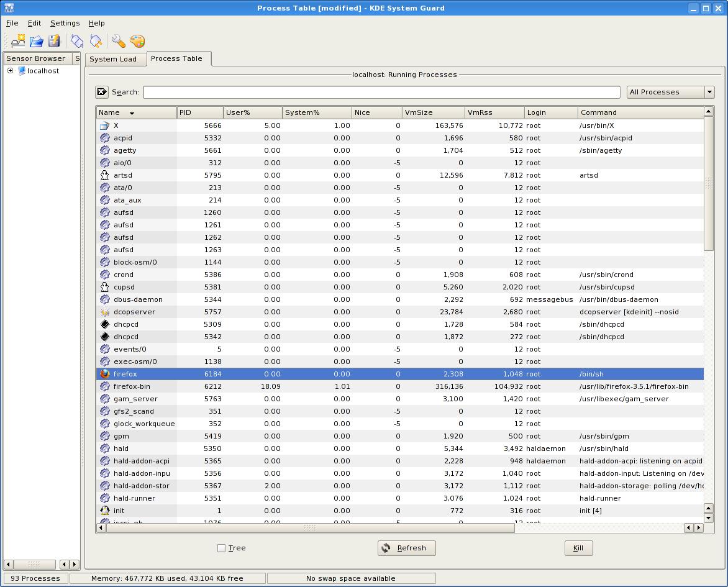The width and height of the screenshot is (728, 587).
Task: Click the "93 Processes" status bar entry
Action: point(35,578)
